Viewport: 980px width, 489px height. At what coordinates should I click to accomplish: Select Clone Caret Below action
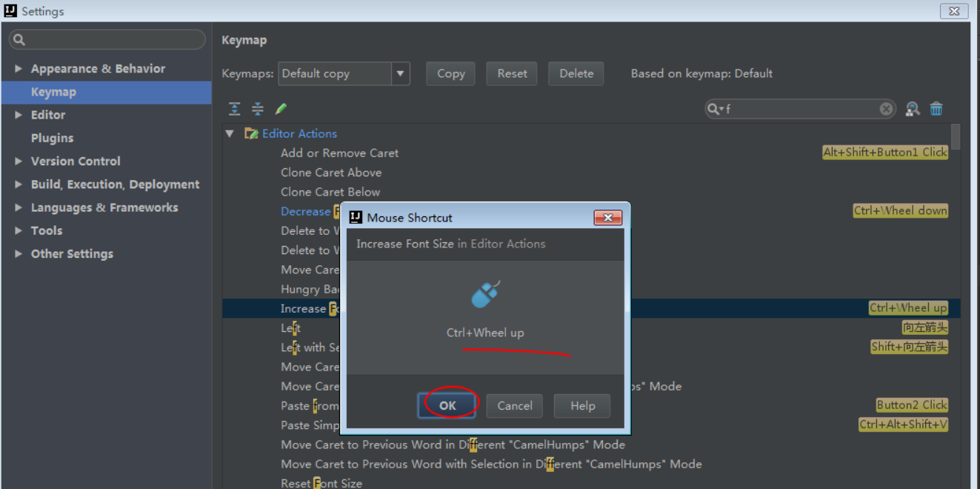tap(330, 191)
